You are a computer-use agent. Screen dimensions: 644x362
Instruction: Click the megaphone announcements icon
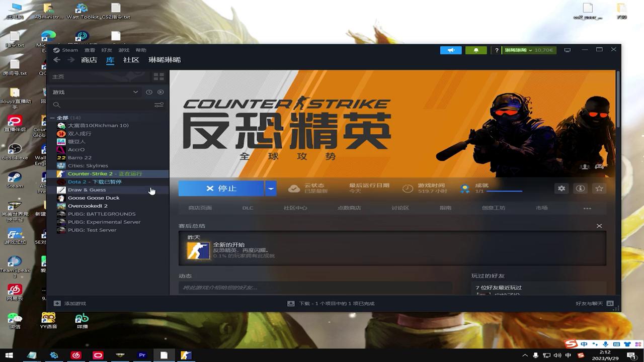451,50
